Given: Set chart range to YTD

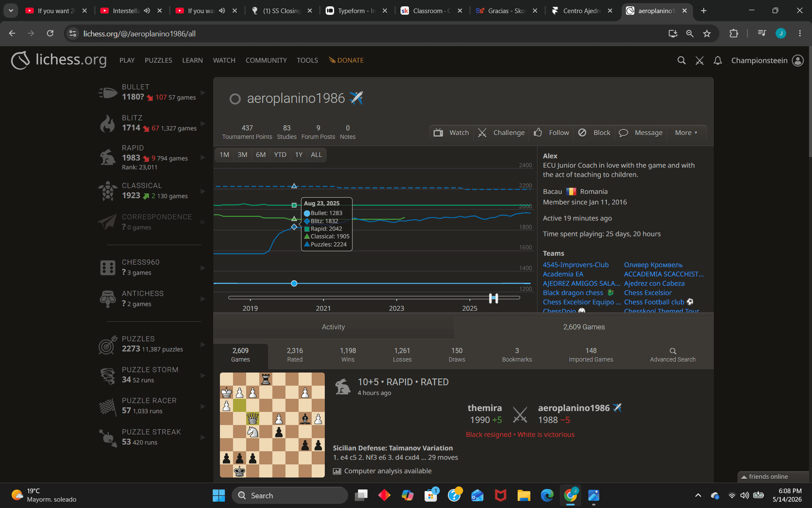Looking at the screenshot, I should (280, 155).
